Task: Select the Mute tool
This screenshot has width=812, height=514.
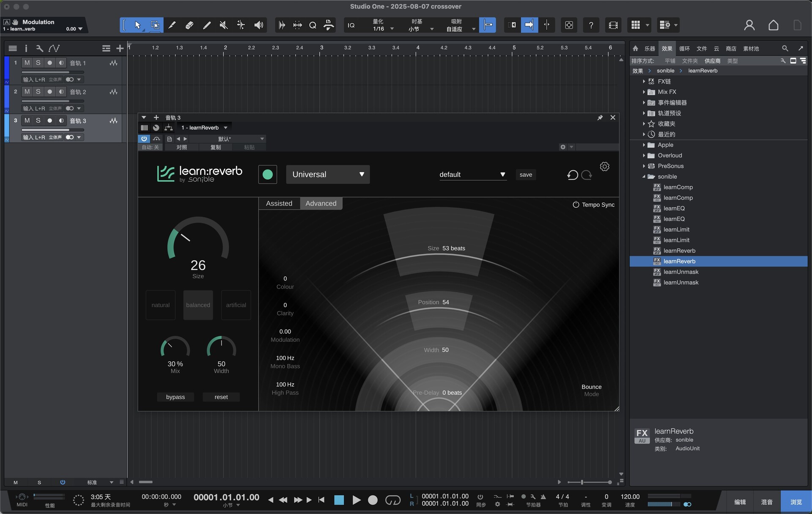Action: (x=224, y=25)
